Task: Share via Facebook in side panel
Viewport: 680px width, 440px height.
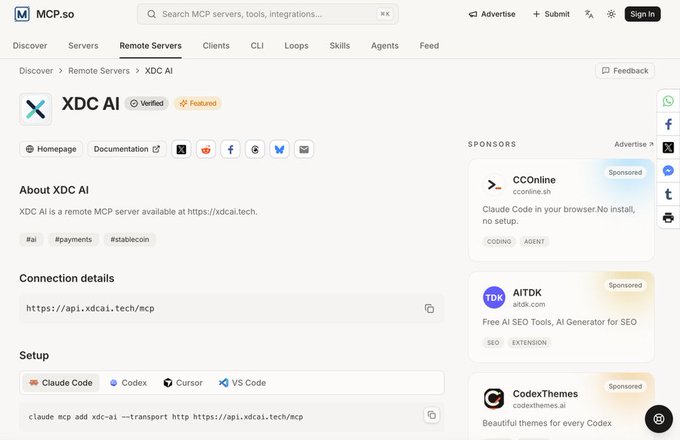Action: [x=668, y=124]
